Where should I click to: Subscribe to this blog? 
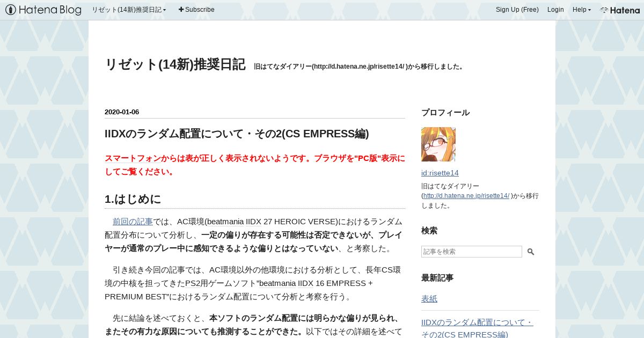tap(196, 10)
